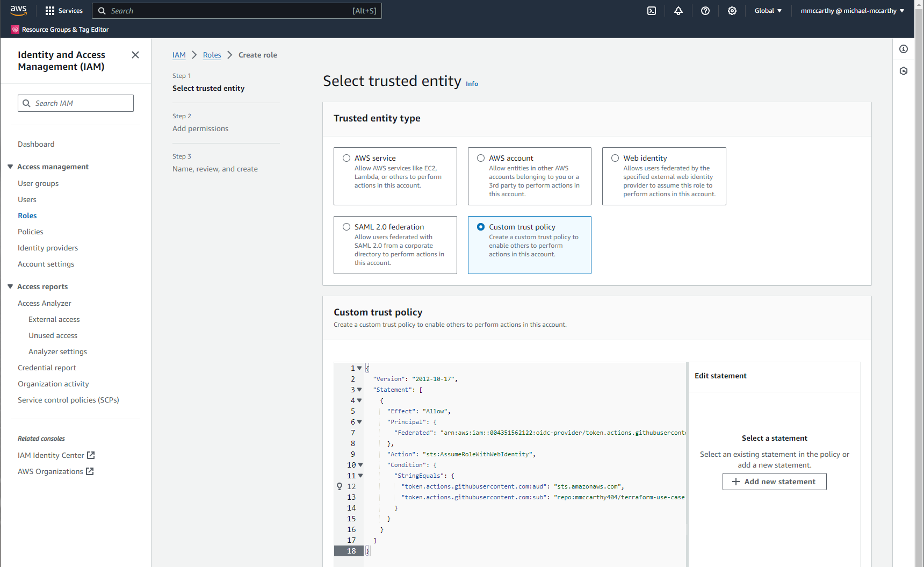Click the IAM breadcrumb link

179,55
